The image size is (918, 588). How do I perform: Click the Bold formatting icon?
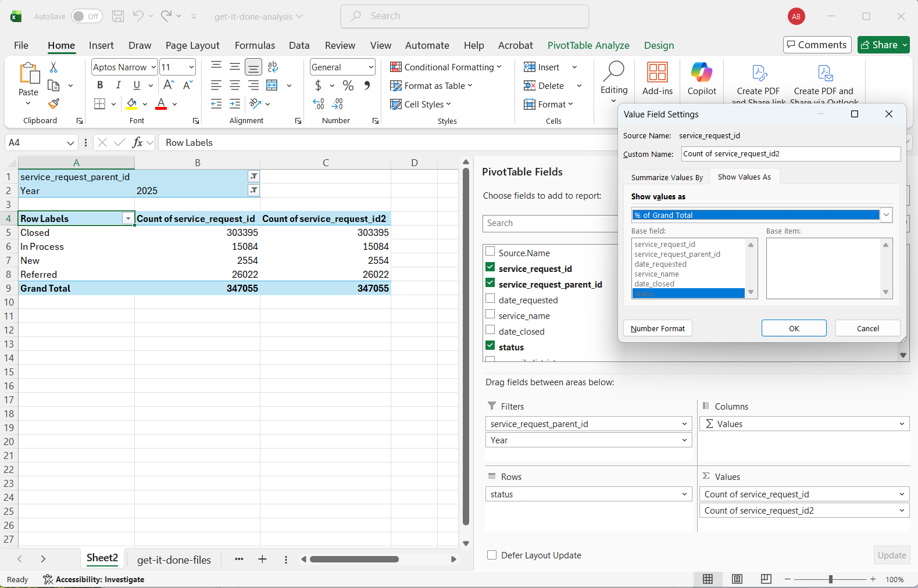[100, 85]
